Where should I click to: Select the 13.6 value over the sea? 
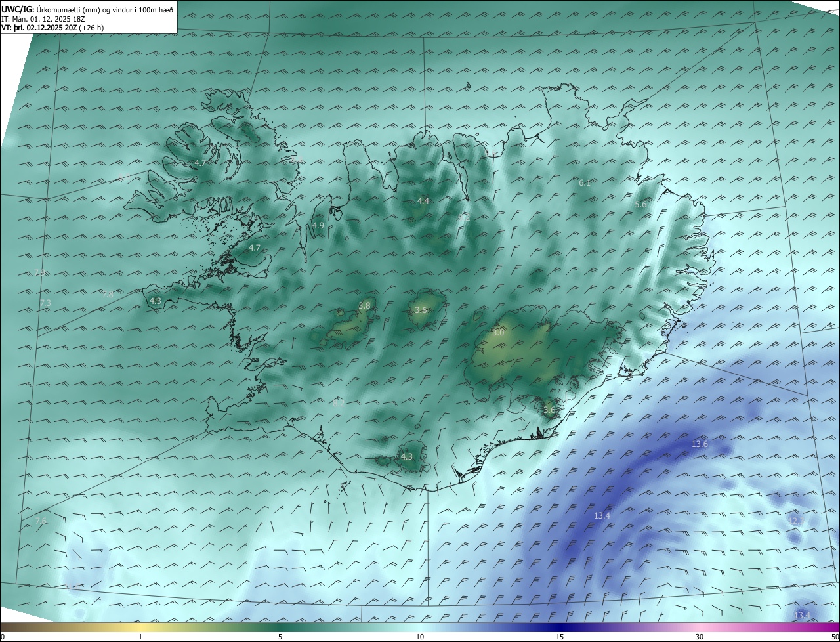click(700, 444)
